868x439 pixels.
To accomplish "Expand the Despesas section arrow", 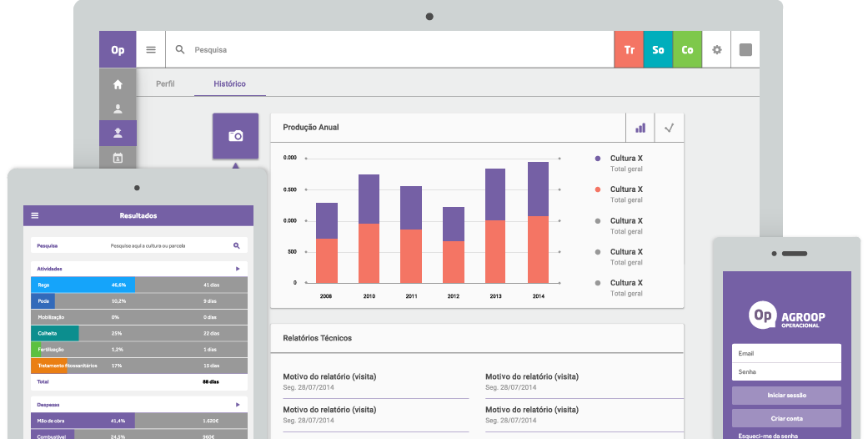I will pyautogui.click(x=238, y=405).
